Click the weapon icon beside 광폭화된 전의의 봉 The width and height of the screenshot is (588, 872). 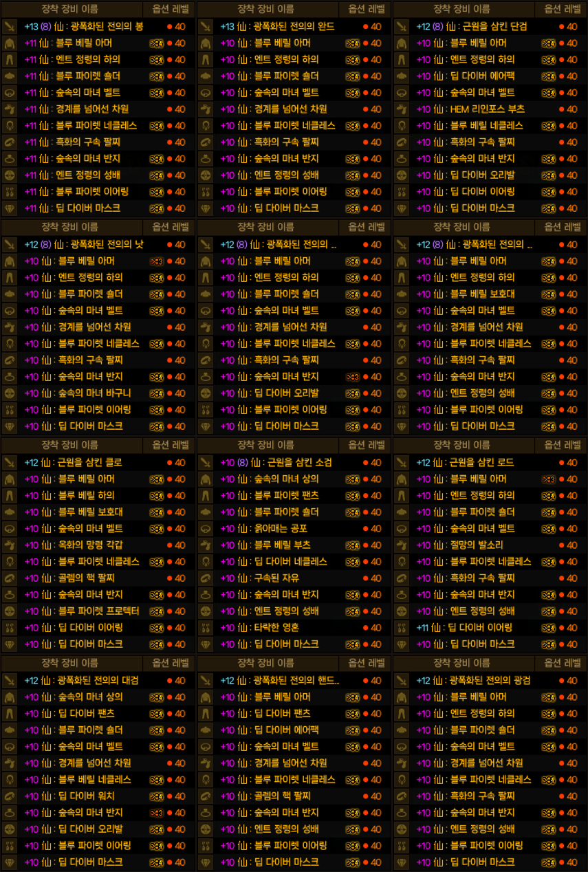tap(10, 27)
